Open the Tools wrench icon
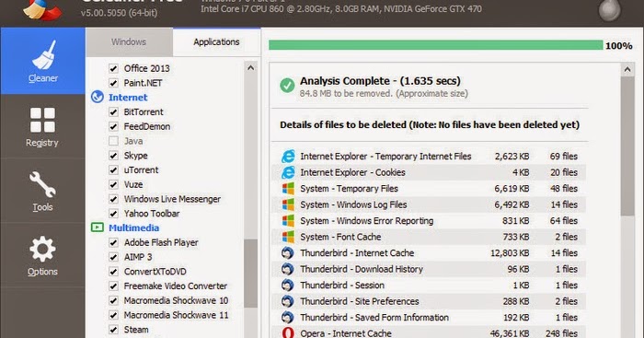This screenshot has height=338, width=644. 42,184
